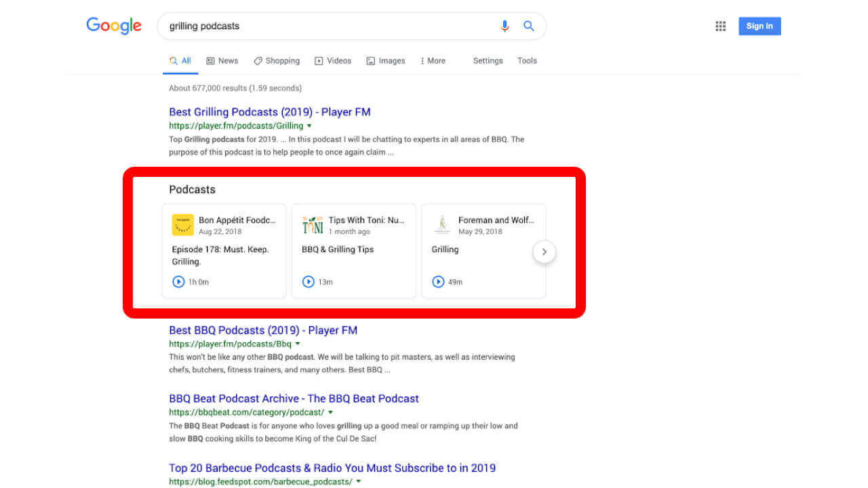Switch to the Images tab
Image resolution: width=868 pixels, height=488 pixels.
click(385, 61)
